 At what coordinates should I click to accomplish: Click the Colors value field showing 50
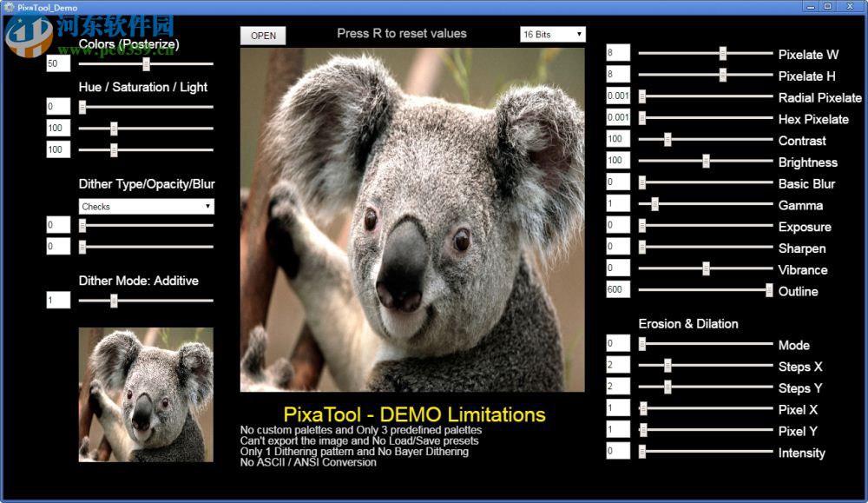coord(57,63)
